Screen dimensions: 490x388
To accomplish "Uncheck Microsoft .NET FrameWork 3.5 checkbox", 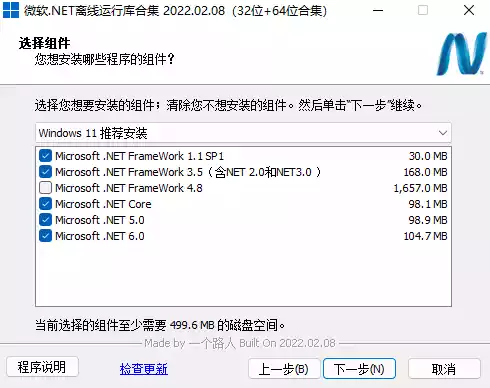I will (x=45, y=172).
